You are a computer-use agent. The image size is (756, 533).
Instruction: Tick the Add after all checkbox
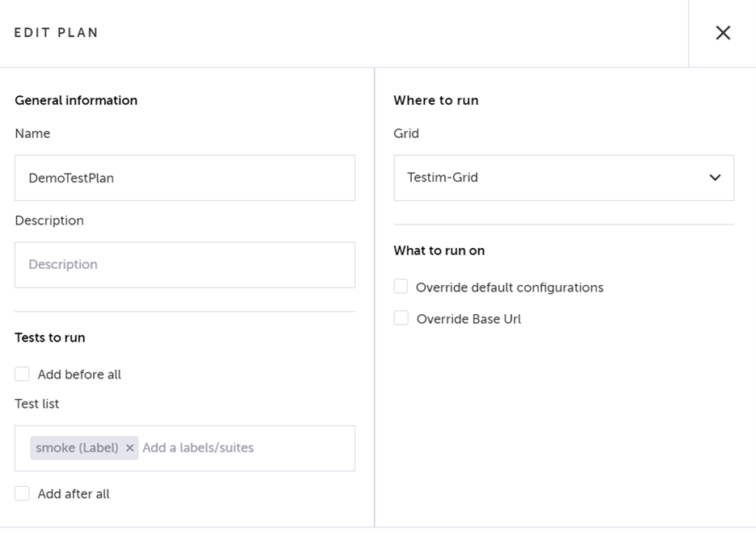click(23, 493)
